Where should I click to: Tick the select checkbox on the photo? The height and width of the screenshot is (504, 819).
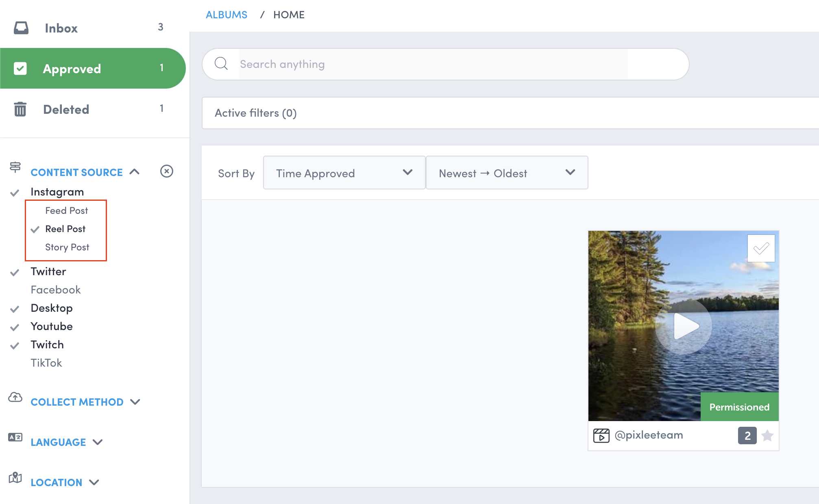click(x=761, y=248)
